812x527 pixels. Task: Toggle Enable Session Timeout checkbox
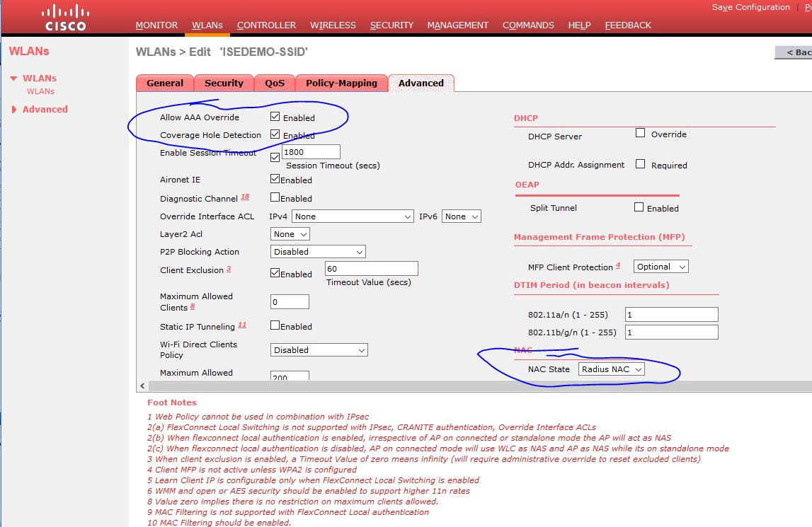(275, 157)
